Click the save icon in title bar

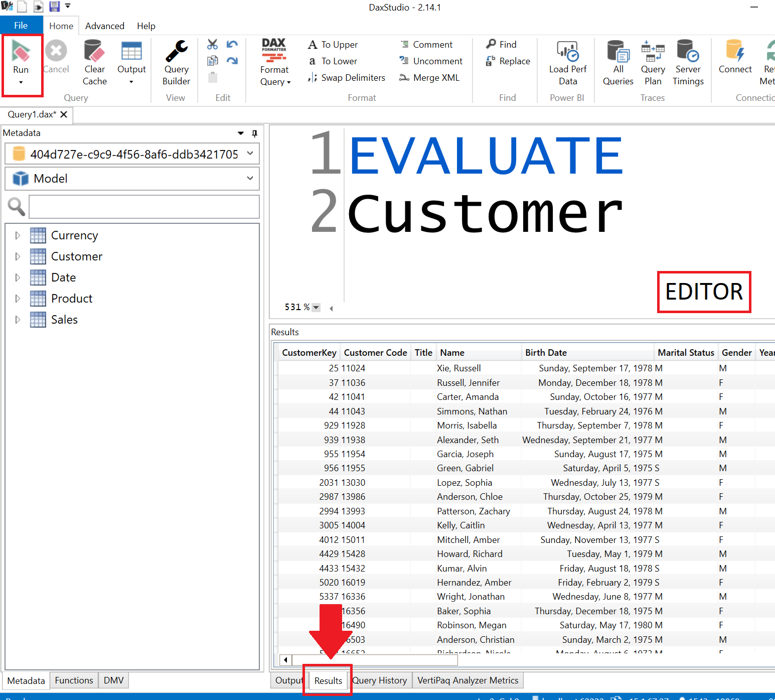click(54, 7)
